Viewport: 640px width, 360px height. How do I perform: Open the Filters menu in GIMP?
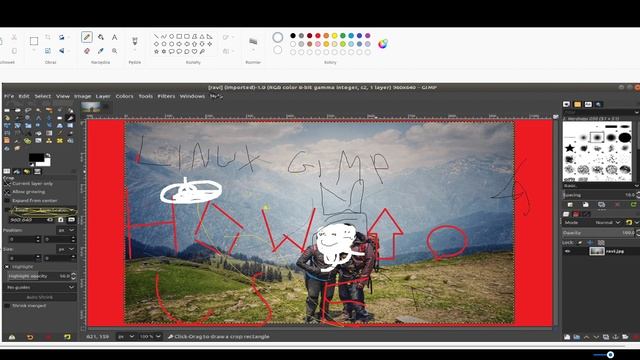coord(166,96)
